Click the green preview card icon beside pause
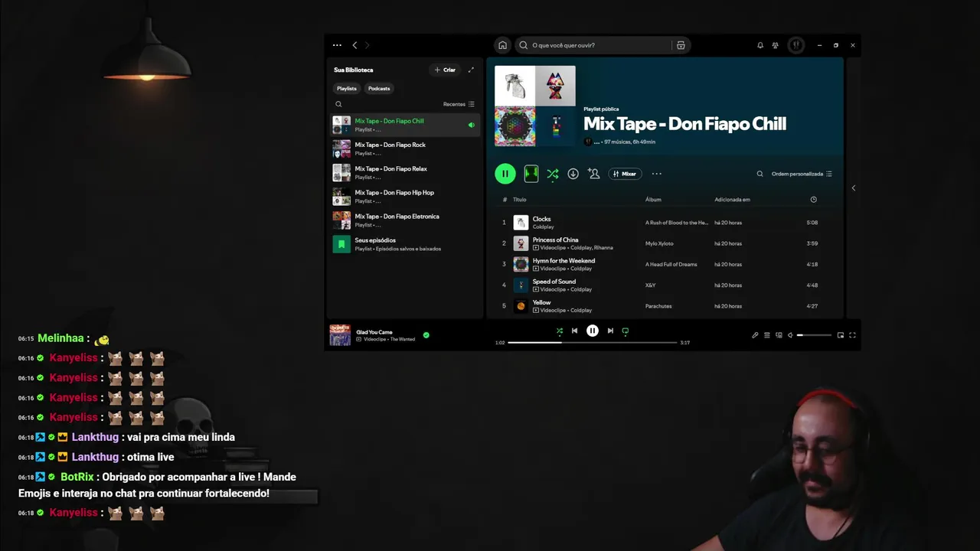The image size is (980, 551). coord(531,174)
